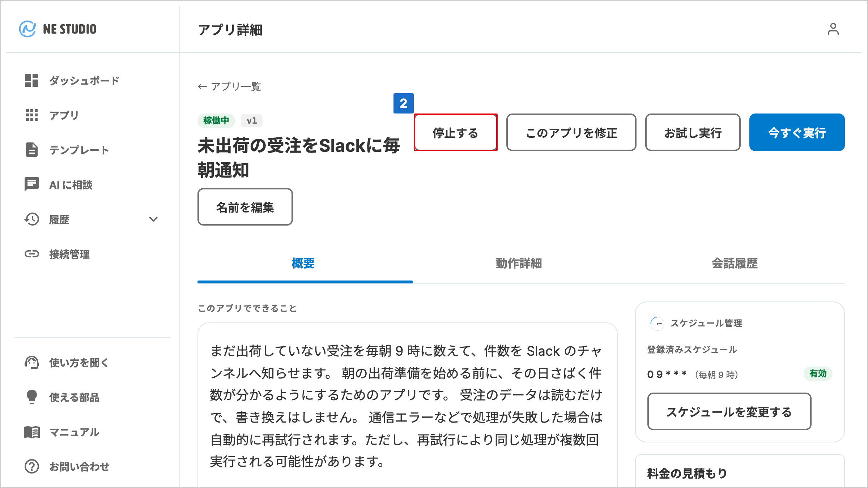Click the スケジュール管理 clock icon
Viewport: 868px width, 488px height.
coord(657,324)
